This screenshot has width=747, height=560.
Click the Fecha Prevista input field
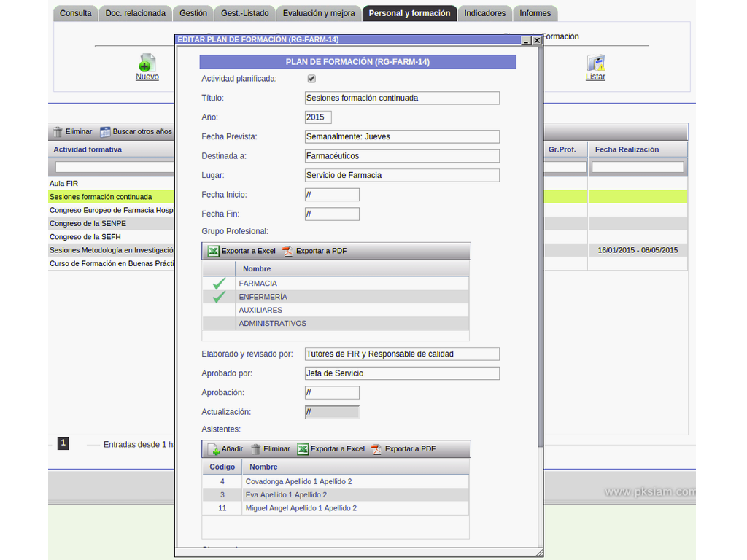click(402, 136)
